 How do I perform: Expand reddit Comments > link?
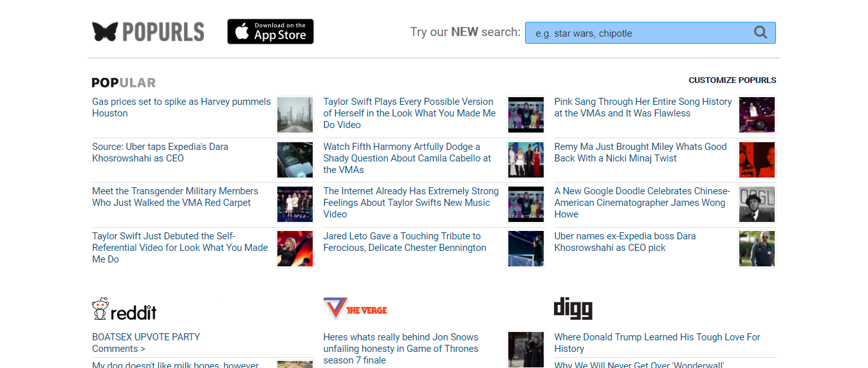coord(118,349)
